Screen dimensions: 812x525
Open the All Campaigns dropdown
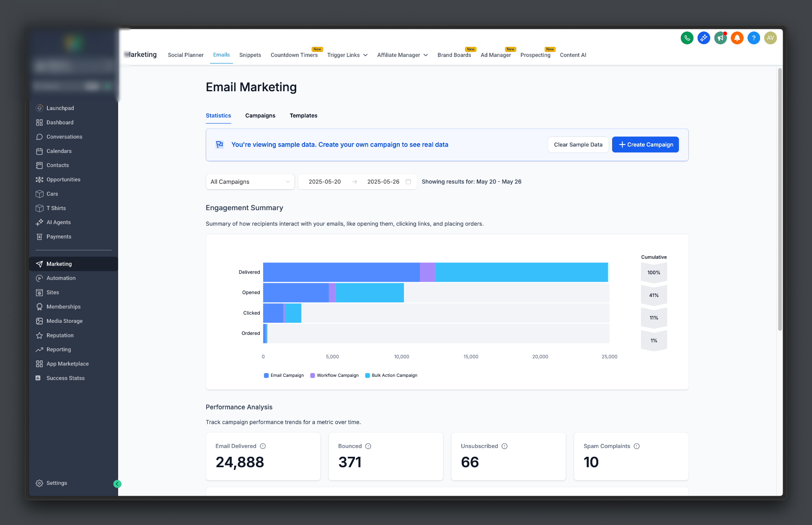coord(250,182)
